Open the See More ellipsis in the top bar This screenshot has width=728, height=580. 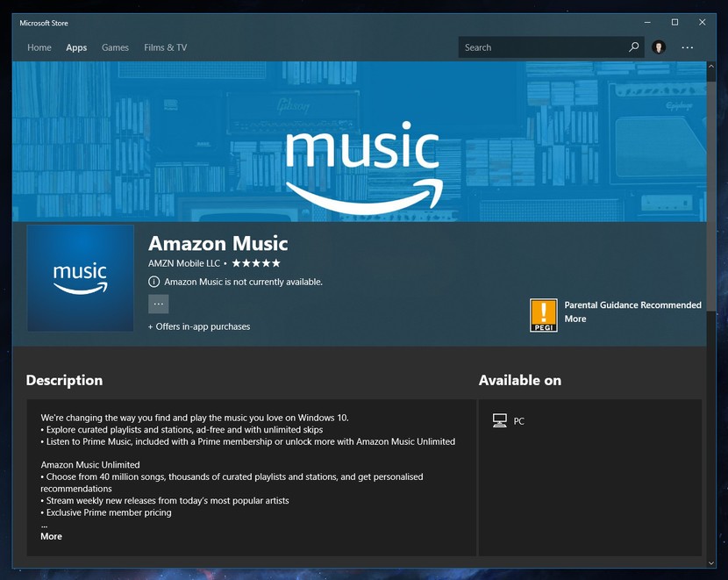(688, 47)
